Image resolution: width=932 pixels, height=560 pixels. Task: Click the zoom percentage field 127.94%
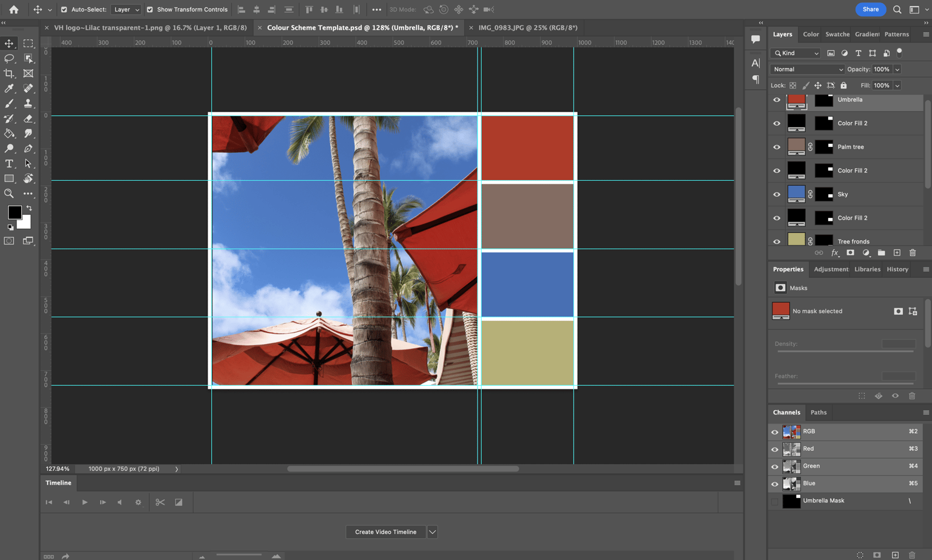click(x=58, y=469)
